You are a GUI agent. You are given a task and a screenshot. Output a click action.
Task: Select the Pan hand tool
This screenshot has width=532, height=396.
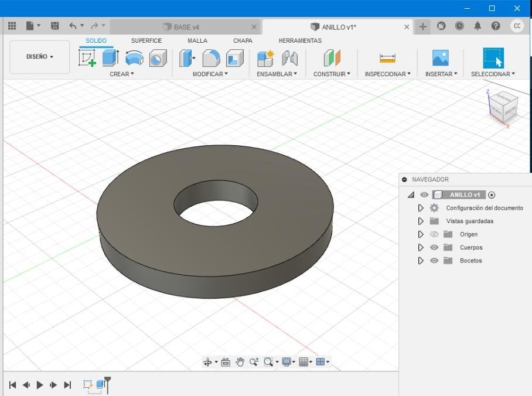[x=240, y=362]
